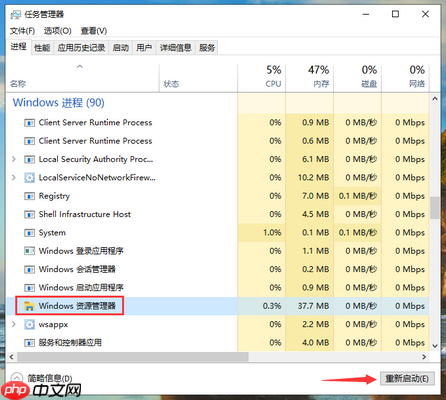Screen dimensions: 446x400
Task: Open the 选项(O) menu
Action: 58,31
